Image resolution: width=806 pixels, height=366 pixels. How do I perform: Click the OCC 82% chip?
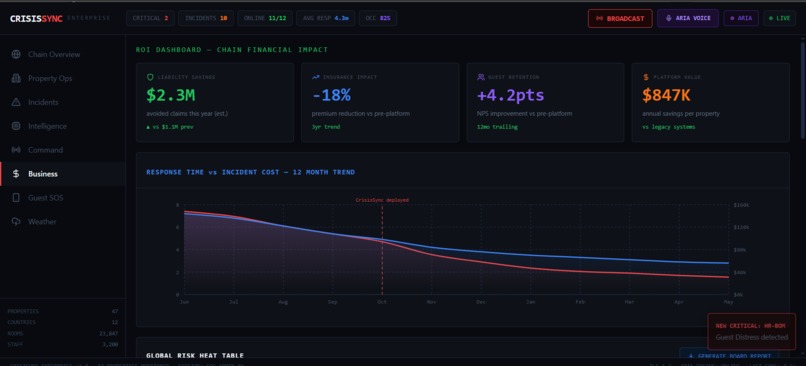click(378, 19)
